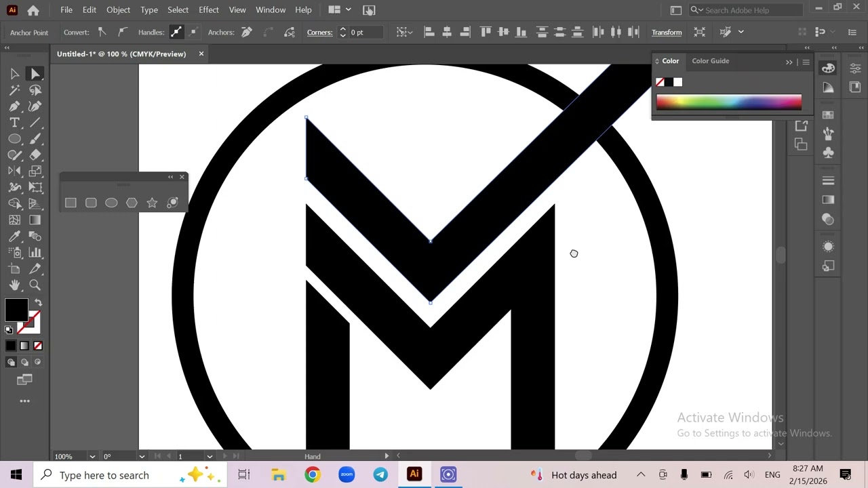Select the Pen tool
The image size is (868, 488).
(15, 106)
